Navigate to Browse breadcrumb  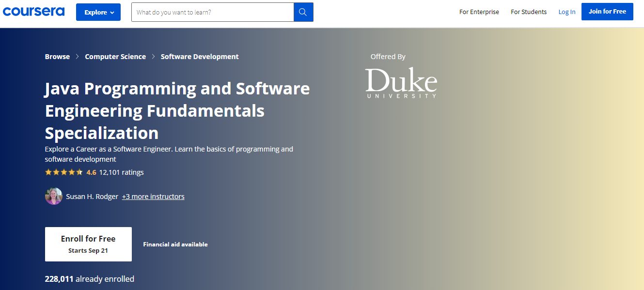tap(57, 57)
